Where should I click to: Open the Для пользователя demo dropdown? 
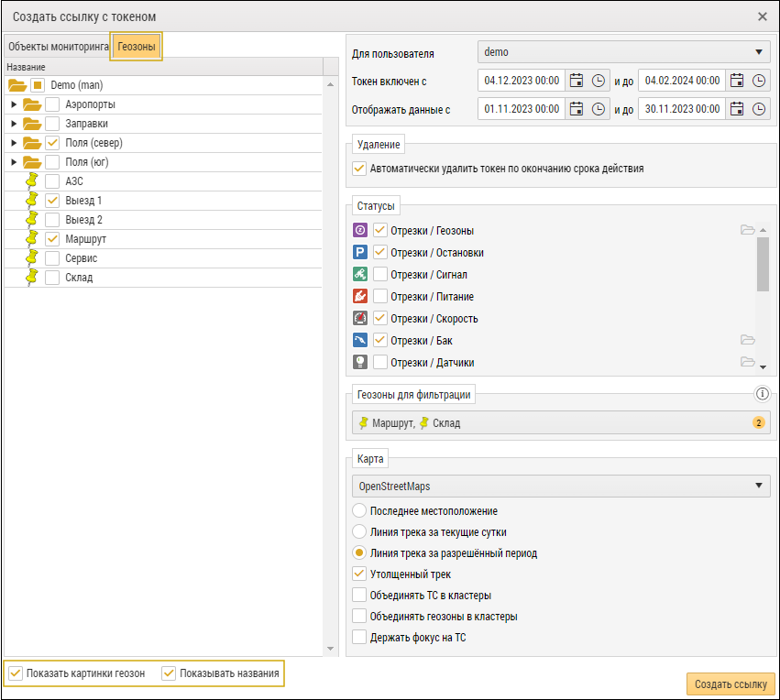click(624, 52)
